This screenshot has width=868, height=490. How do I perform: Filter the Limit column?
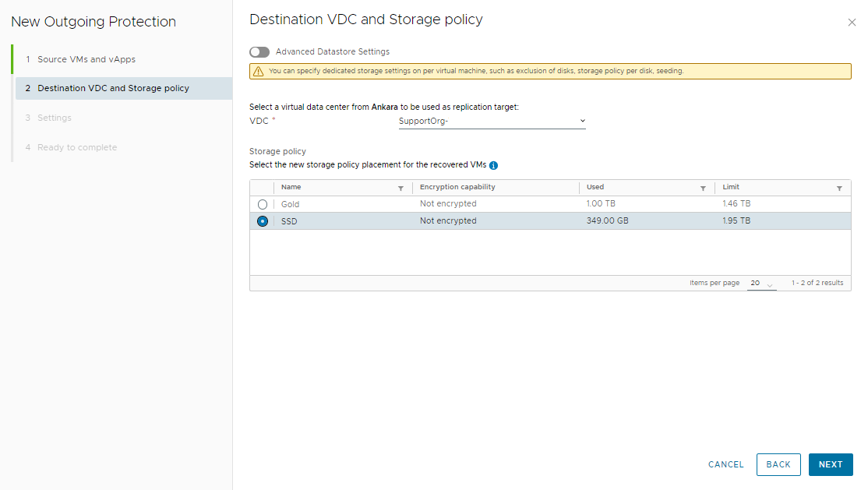[839, 189]
